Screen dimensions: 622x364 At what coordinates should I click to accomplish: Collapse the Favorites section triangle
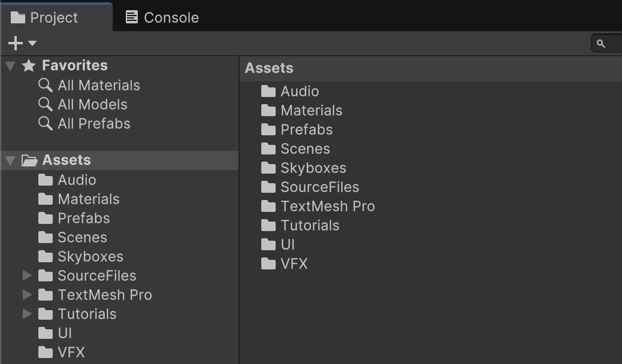pyautogui.click(x=10, y=66)
